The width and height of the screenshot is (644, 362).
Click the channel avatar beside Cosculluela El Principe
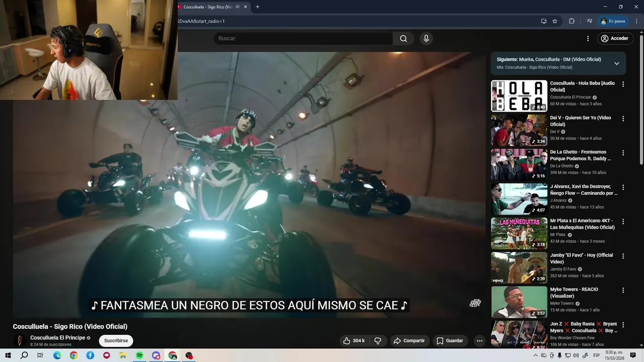point(20,341)
